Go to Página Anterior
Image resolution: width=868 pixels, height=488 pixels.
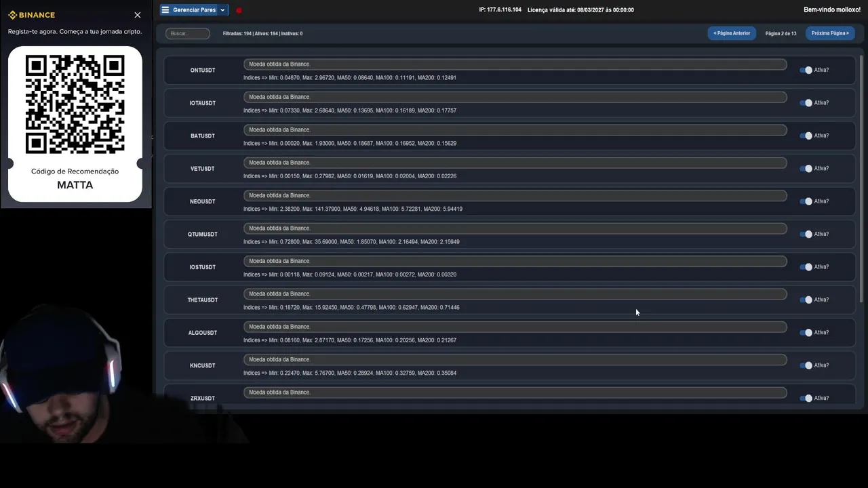point(732,33)
